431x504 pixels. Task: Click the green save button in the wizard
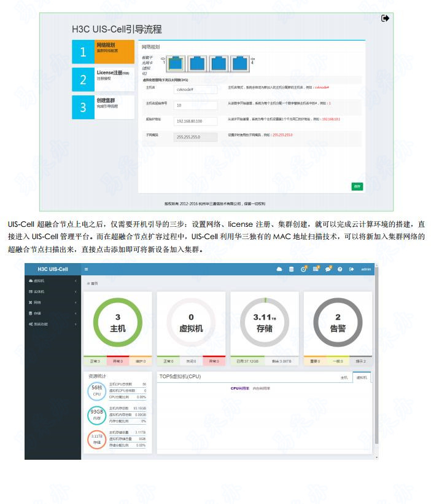tap(357, 186)
